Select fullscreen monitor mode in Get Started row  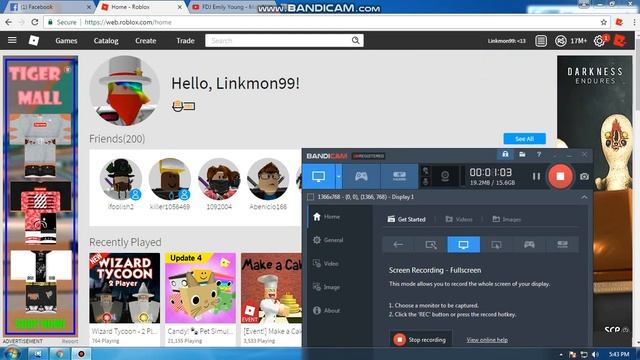click(x=464, y=244)
